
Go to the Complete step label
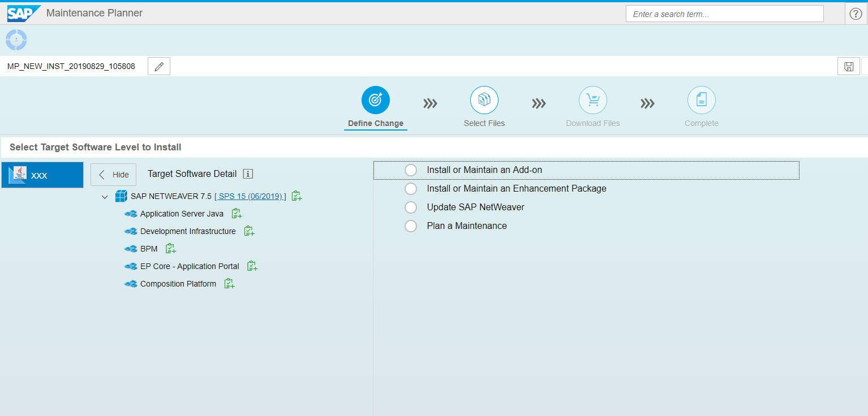point(702,123)
